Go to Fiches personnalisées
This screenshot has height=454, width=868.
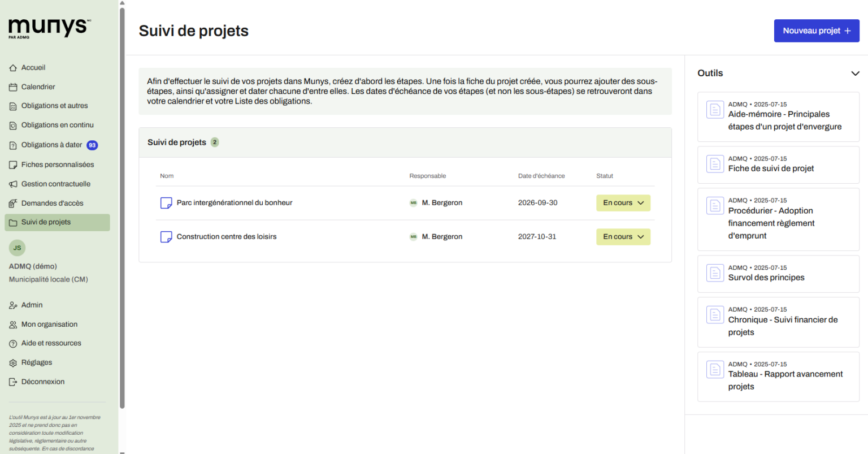point(57,165)
